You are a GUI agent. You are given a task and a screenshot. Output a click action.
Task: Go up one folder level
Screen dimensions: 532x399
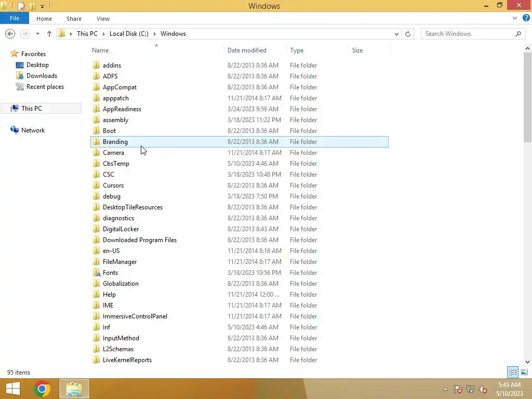point(49,34)
